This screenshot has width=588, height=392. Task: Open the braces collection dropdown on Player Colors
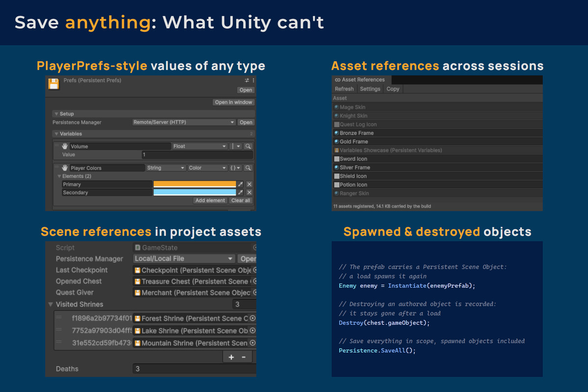(x=236, y=168)
